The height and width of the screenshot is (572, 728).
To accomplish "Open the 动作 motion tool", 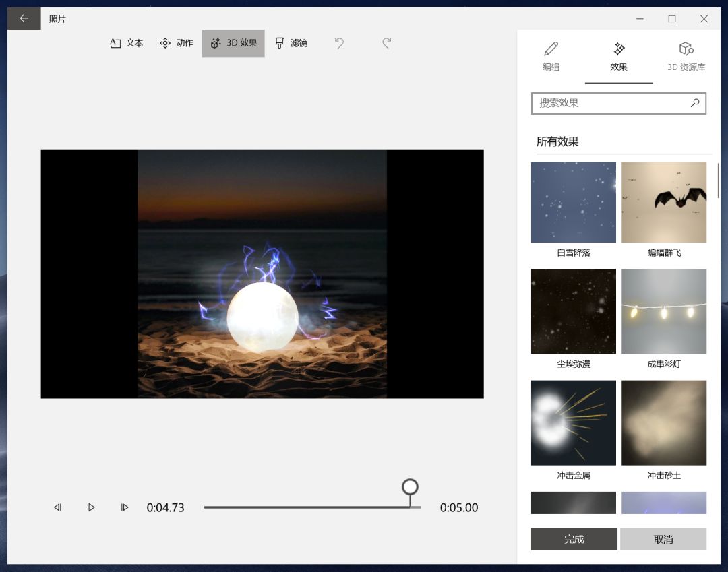I will [x=177, y=43].
